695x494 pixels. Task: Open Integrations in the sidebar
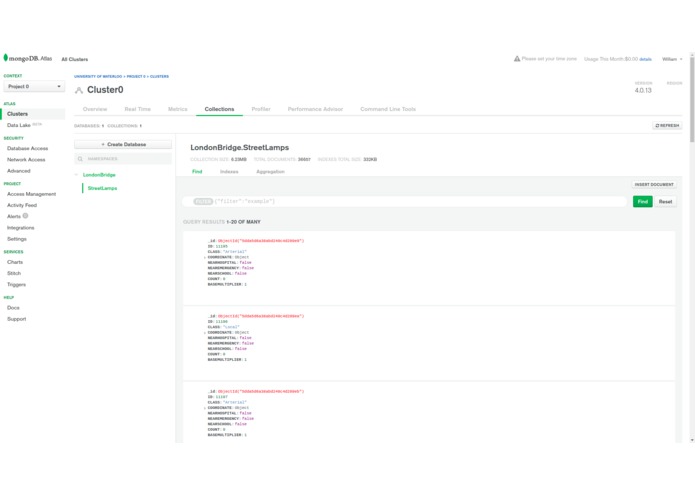point(20,228)
